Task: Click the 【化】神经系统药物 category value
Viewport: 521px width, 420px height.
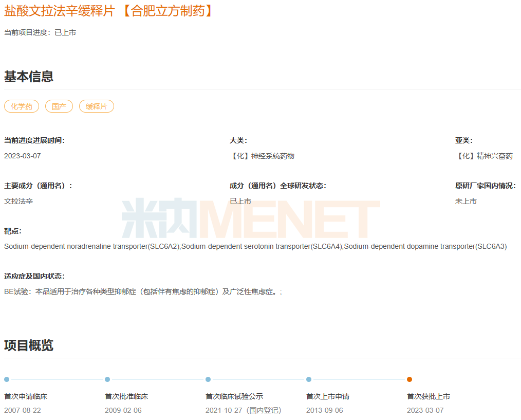Action: [x=262, y=156]
